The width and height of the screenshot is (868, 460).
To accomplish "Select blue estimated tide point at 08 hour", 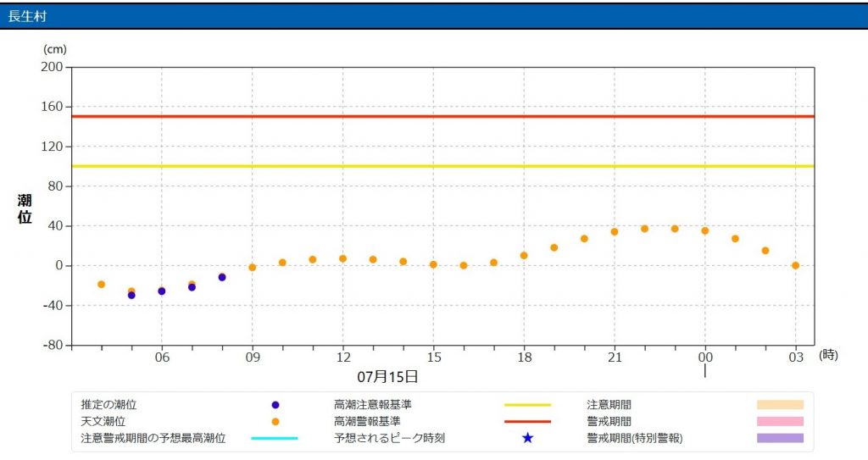I will pos(222,277).
